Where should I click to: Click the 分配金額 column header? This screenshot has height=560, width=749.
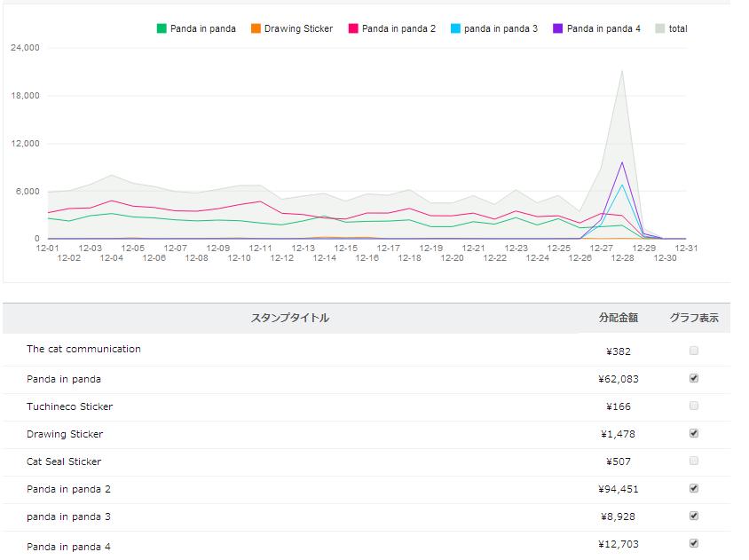point(619,318)
